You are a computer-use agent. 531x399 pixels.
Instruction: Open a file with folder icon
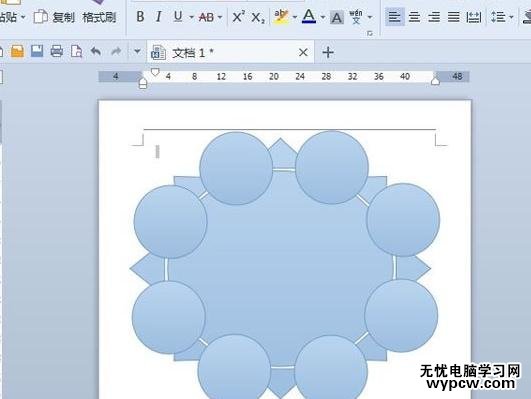click(x=18, y=51)
